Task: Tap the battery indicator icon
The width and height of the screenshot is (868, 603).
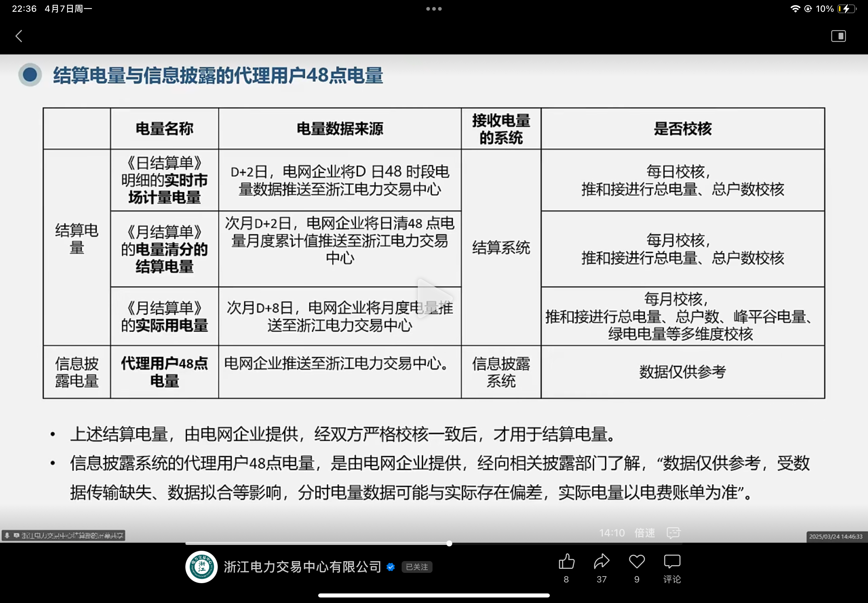Action: pos(846,9)
